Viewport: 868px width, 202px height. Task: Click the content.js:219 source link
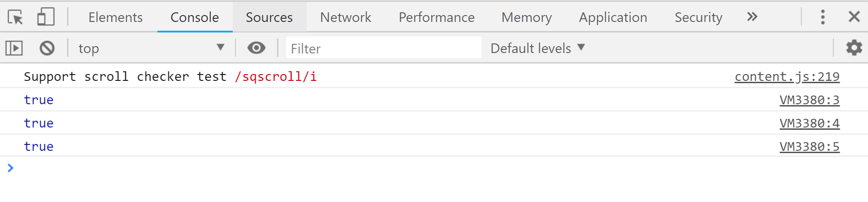(x=787, y=77)
